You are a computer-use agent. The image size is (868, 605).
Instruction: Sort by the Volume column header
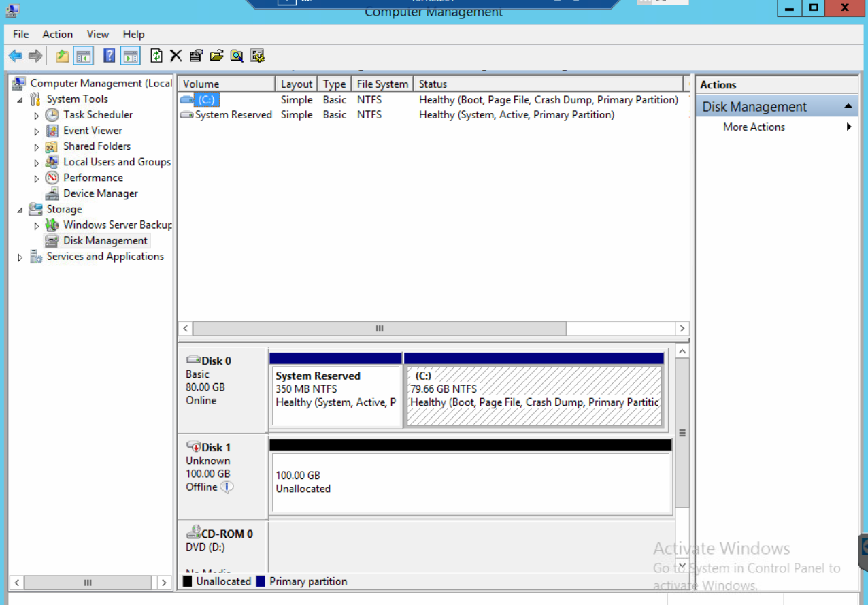(227, 84)
